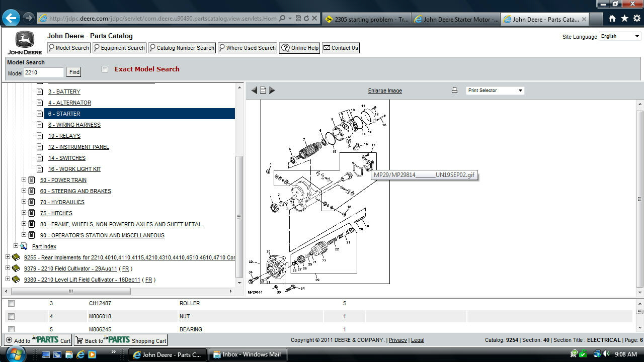
Task: Enable the Exact Model Search checkbox
Action: [x=105, y=69]
